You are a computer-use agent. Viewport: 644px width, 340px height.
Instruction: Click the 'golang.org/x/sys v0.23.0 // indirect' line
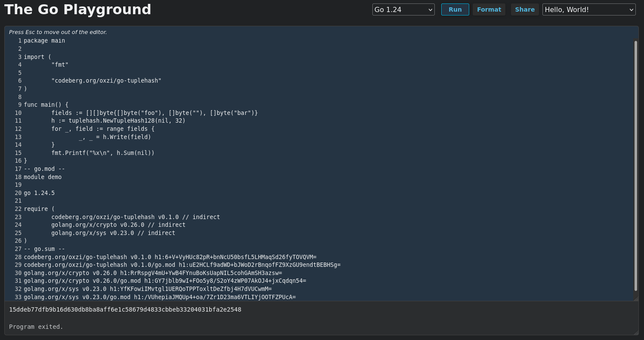[113, 233]
